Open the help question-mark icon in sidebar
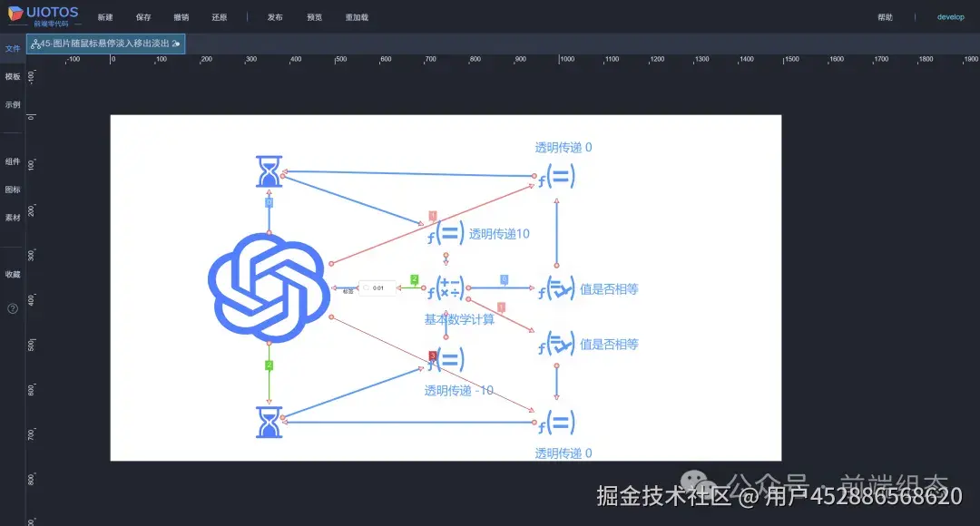The width and height of the screenshot is (980, 526). point(12,308)
